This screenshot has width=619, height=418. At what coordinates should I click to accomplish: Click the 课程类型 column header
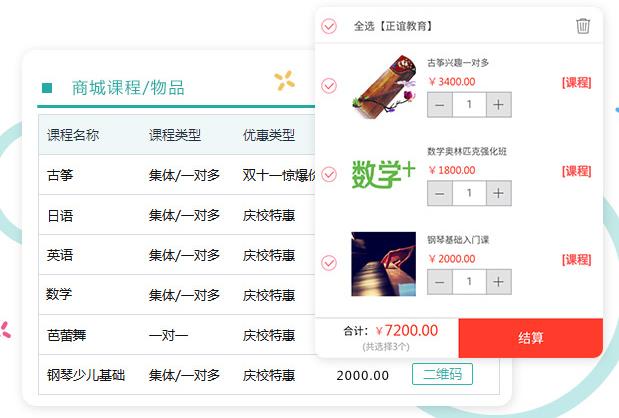point(175,135)
